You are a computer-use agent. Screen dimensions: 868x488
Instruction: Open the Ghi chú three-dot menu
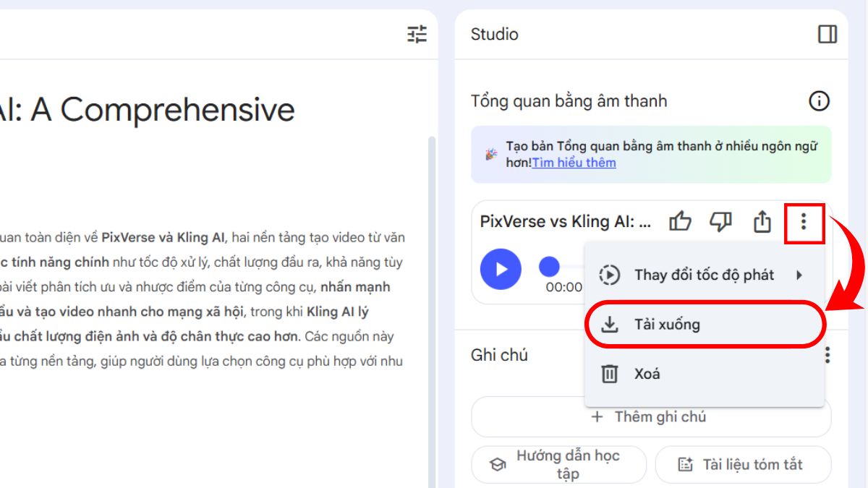tap(827, 355)
